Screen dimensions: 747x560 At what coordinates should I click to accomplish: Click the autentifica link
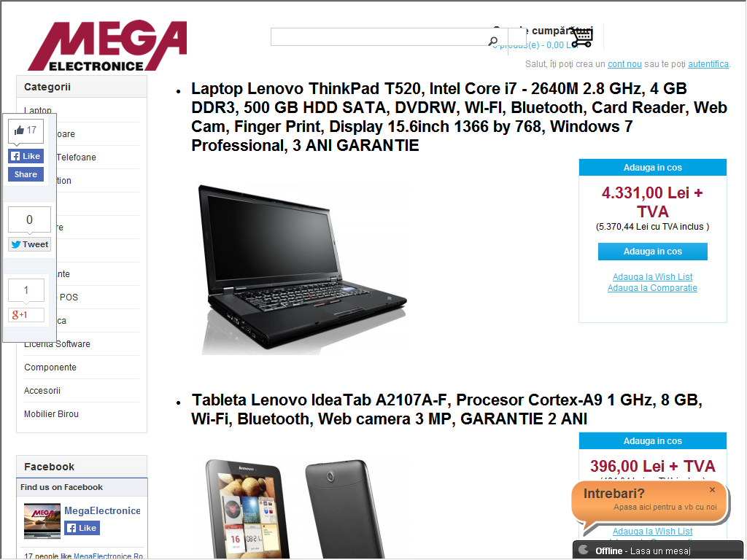[708, 64]
